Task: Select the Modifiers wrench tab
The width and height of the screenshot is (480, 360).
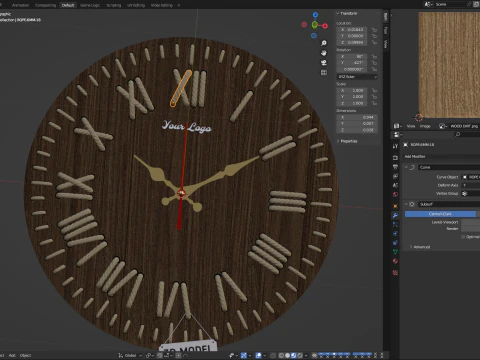Action: [395, 215]
